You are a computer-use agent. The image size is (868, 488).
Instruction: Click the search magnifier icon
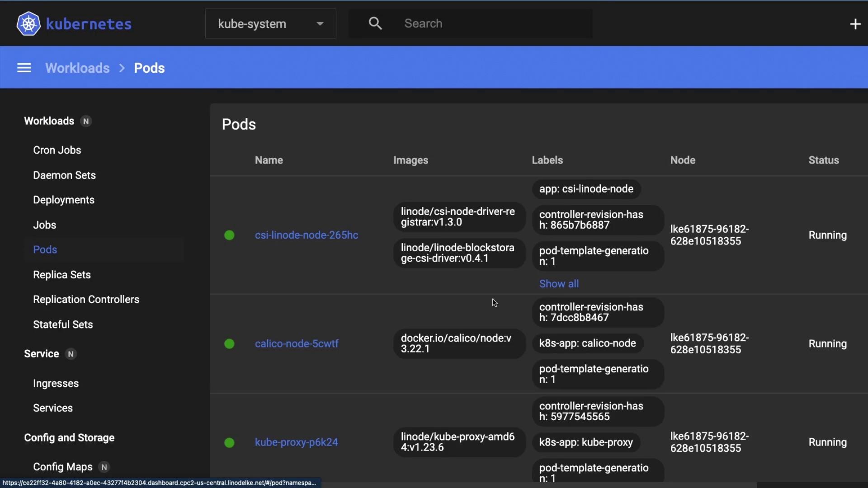tap(375, 23)
